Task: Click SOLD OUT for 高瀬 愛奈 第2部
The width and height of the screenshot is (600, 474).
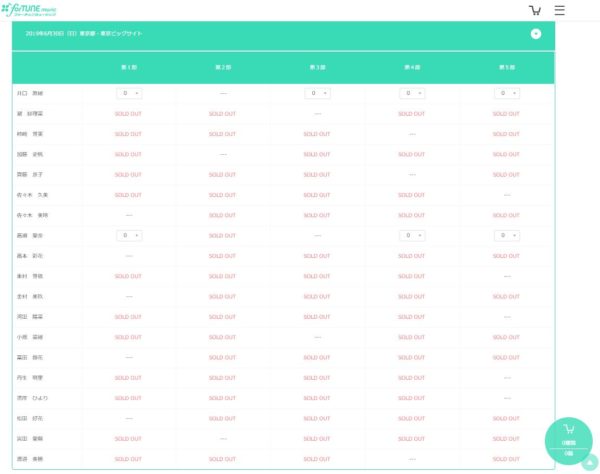Action: (x=222, y=236)
